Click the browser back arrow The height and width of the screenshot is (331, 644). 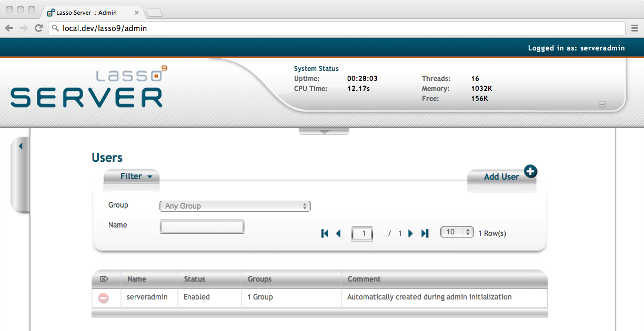point(9,28)
